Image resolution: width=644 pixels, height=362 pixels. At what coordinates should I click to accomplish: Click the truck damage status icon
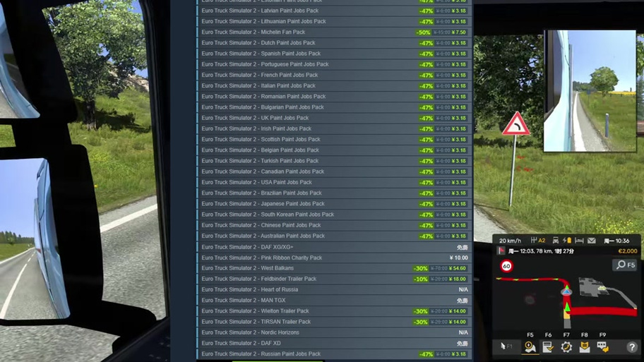pos(555,241)
